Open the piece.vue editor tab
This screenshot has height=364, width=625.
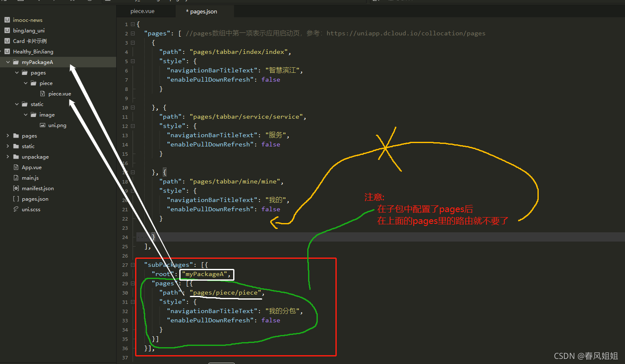click(142, 11)
